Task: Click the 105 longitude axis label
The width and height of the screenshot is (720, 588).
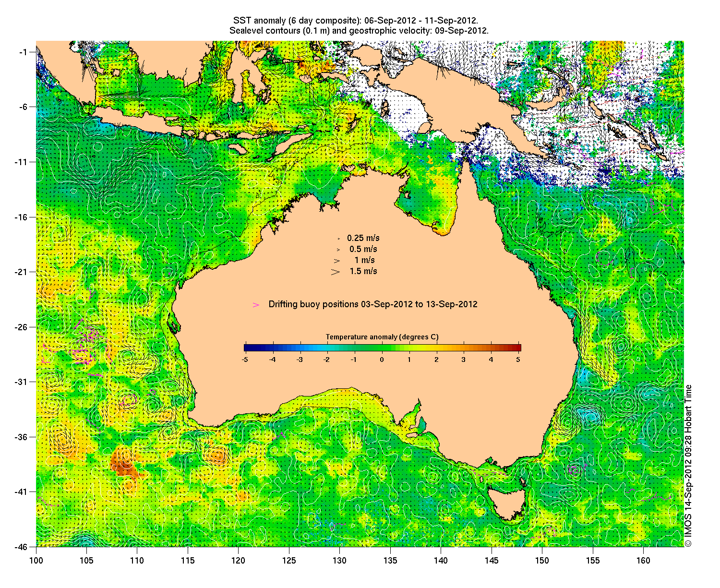Action: click(x=86, y=561)
